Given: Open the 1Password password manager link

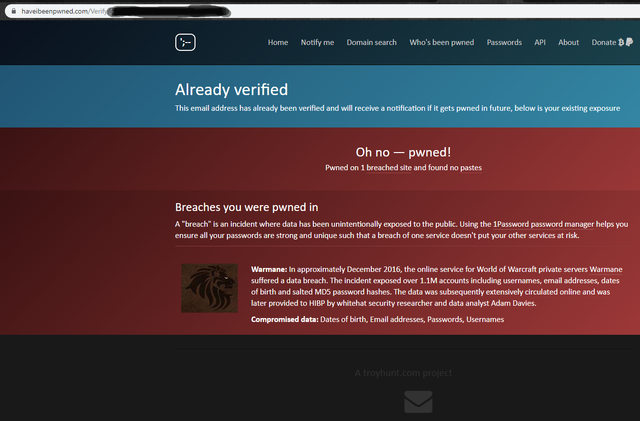Looking at the screenshot, I should [x=544, y=224].
